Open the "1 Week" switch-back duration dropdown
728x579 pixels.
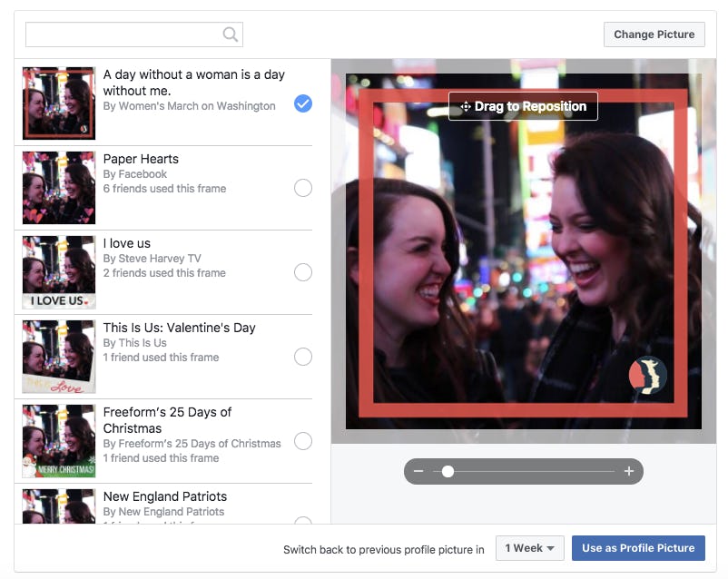click(x=529, y=548)
